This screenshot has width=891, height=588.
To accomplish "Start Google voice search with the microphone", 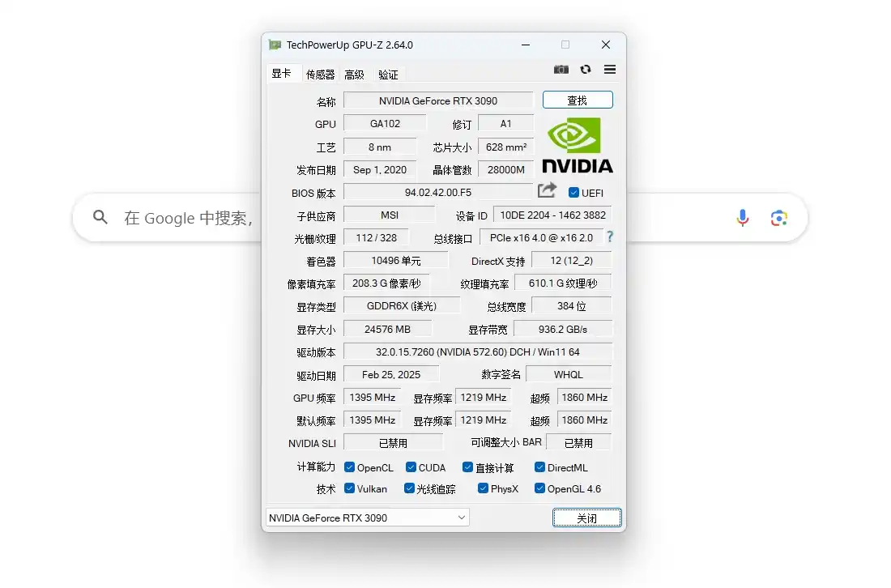I will (742, 218).
